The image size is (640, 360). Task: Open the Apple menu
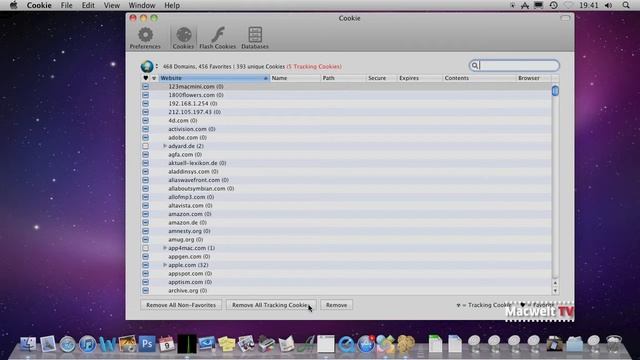point(13,5)
